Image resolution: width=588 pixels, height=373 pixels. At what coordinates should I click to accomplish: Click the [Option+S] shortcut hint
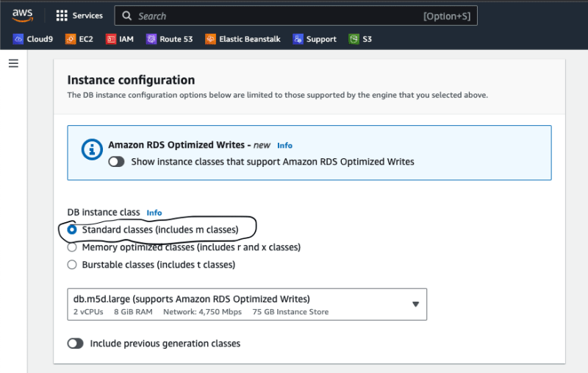(447, 16)
